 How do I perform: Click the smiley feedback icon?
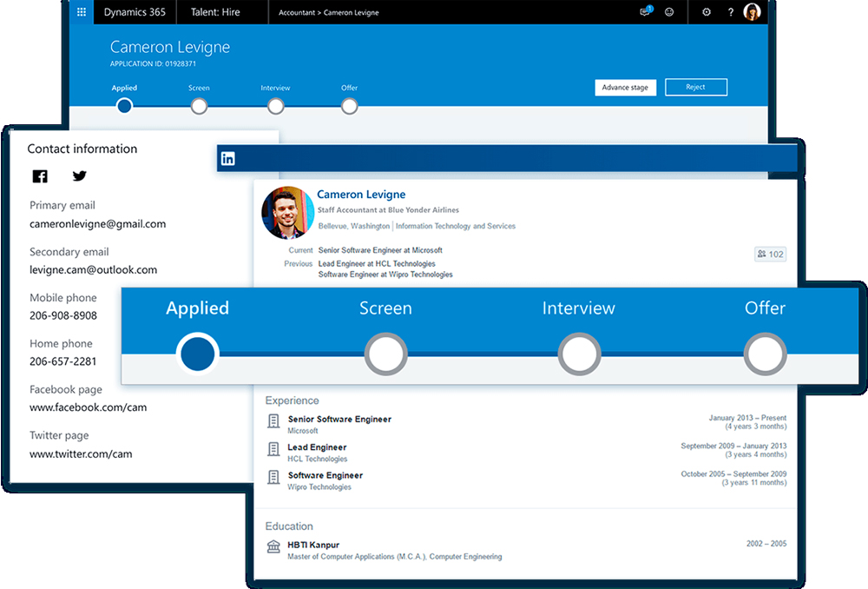coord(669,12)
